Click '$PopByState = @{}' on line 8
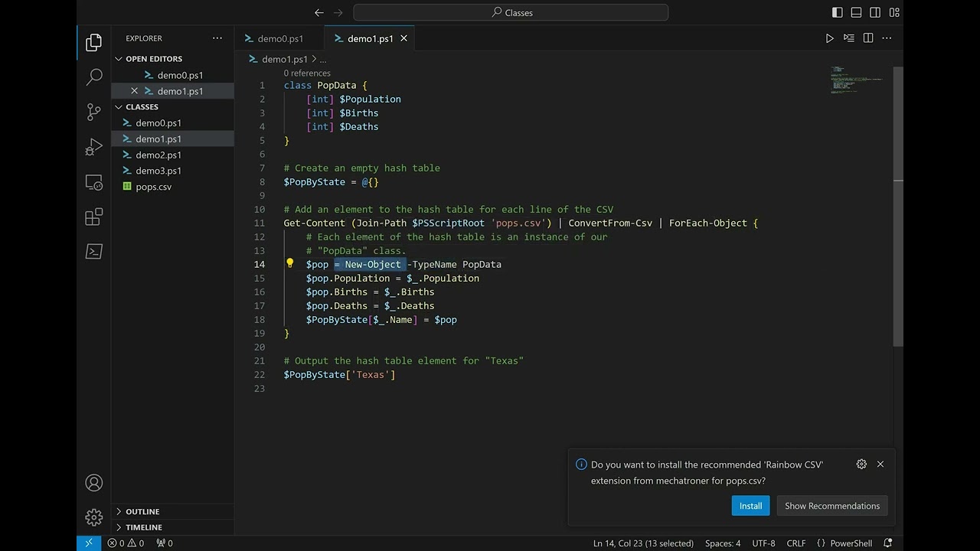This screenshot has width=980, height=551. point(332,182)
